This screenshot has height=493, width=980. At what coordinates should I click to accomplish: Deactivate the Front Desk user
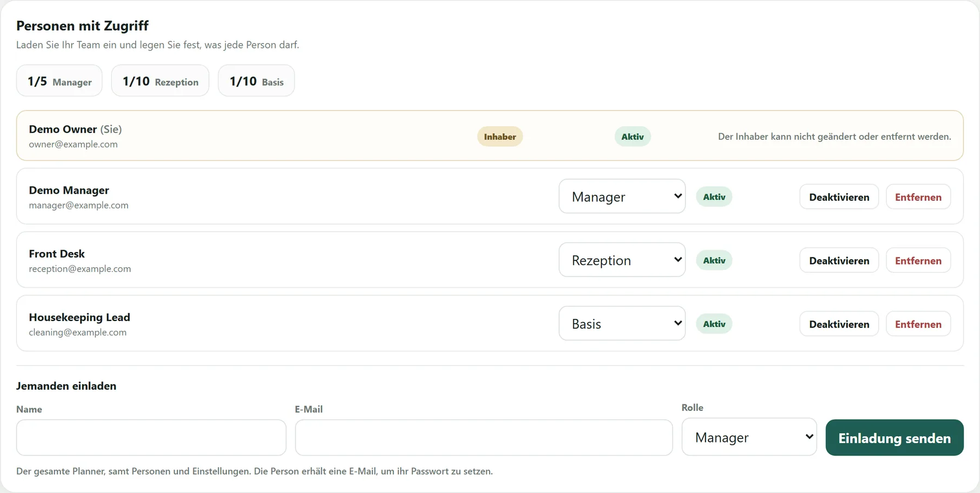point(839,261)
